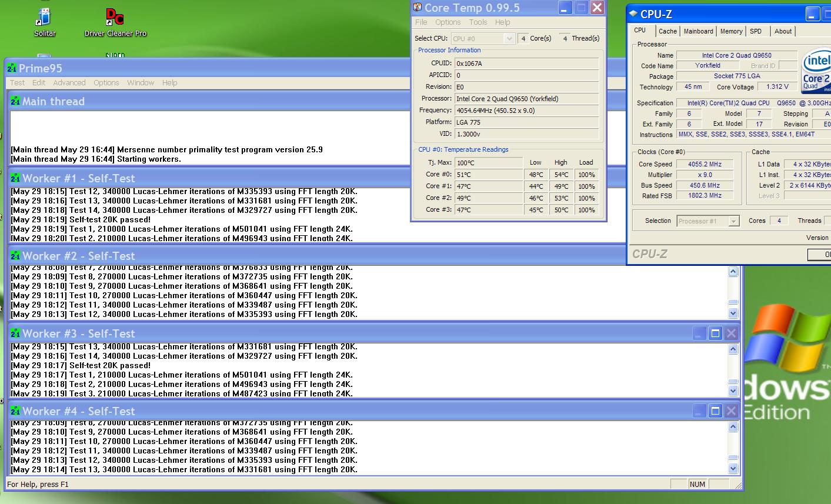Open the Test menu in Prime95
The image size is (831, 504).
pyautogui.click(x=17, y=83)
